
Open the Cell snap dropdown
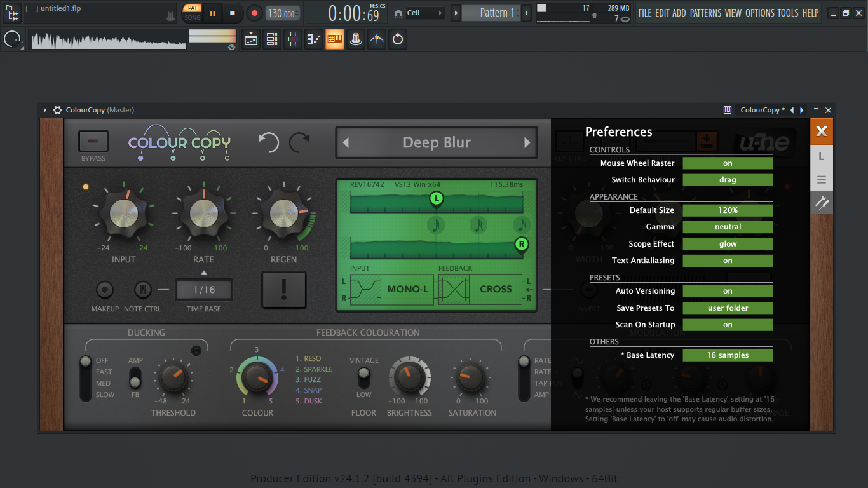coord(424,13)
